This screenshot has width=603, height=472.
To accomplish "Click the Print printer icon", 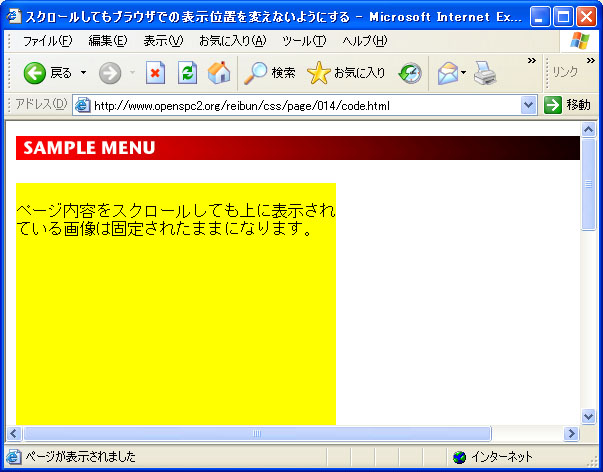I will click(485, 73).
